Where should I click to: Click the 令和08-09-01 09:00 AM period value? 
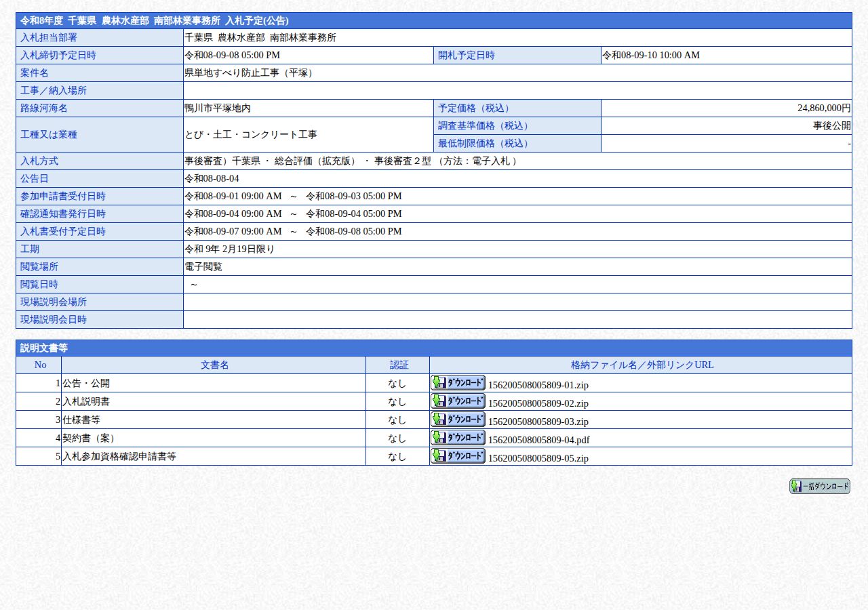click(x=293, y=196)
